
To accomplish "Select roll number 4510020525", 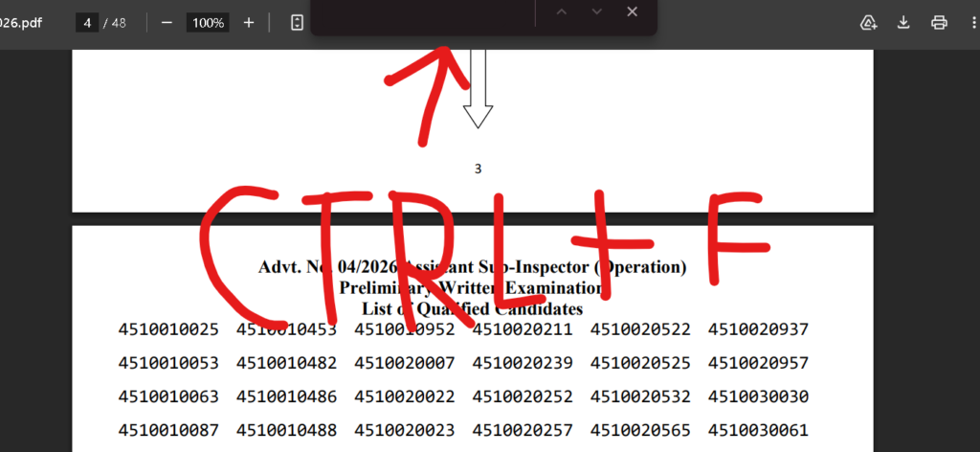I will [x=640, y=363].
